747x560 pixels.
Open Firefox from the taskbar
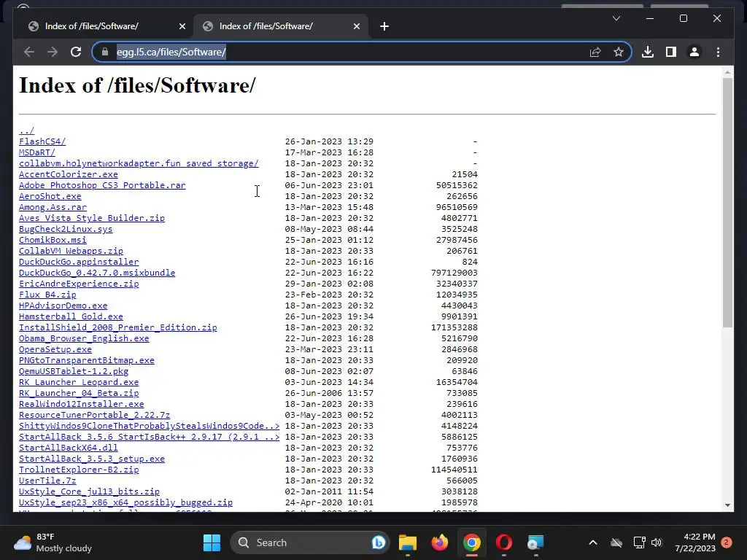pos(440,542)
